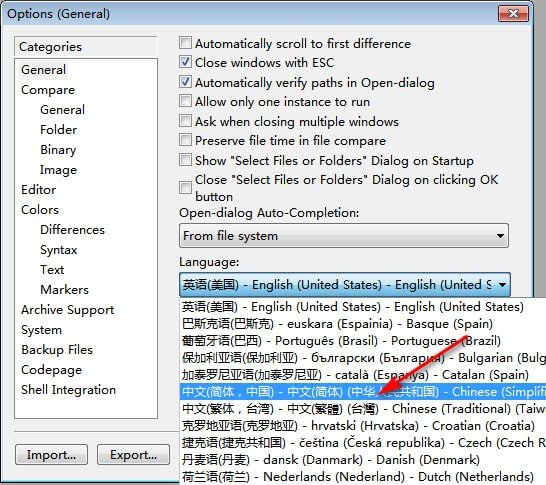
Task: Select Backup Files category
Action: tap(57, 350)
